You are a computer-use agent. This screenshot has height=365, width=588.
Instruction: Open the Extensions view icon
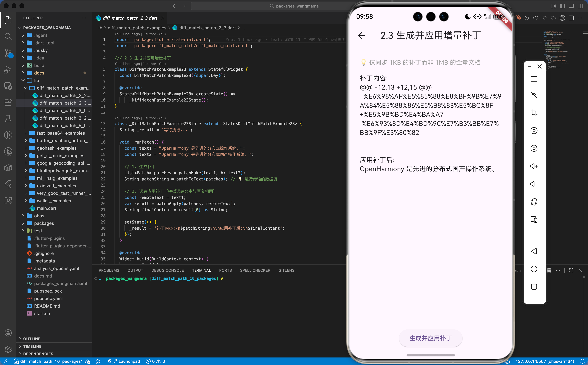pos(8,102)
